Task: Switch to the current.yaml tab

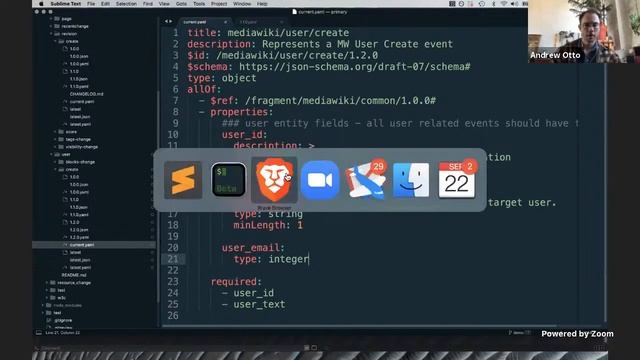Action: click(x=204, y=22)
